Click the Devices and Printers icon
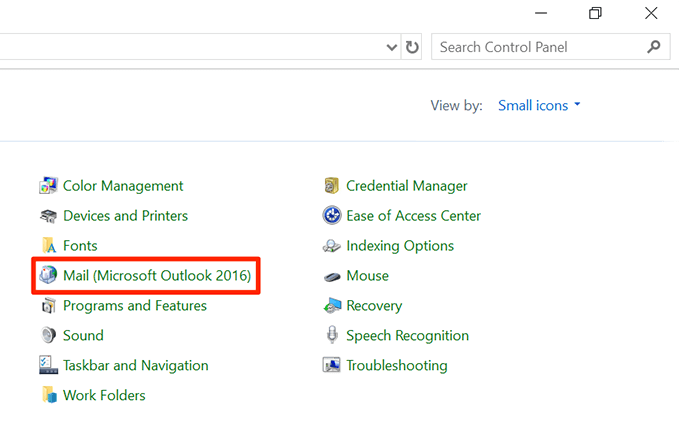Viewport: 680px width, 427px height. click(x=48, y=216)
